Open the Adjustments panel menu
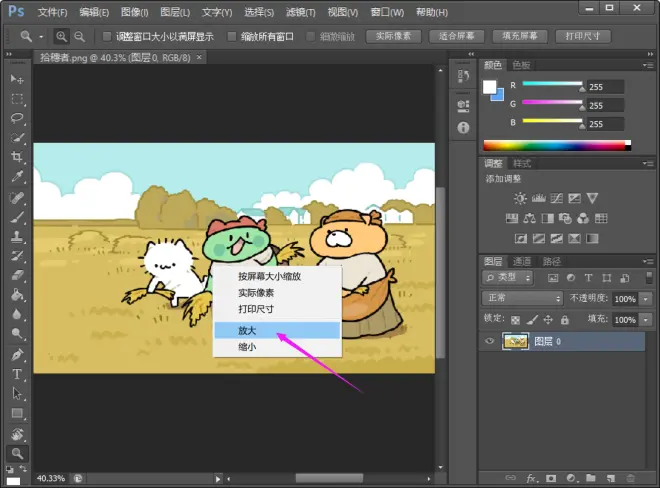660x488 pixels. pos(648,163)
